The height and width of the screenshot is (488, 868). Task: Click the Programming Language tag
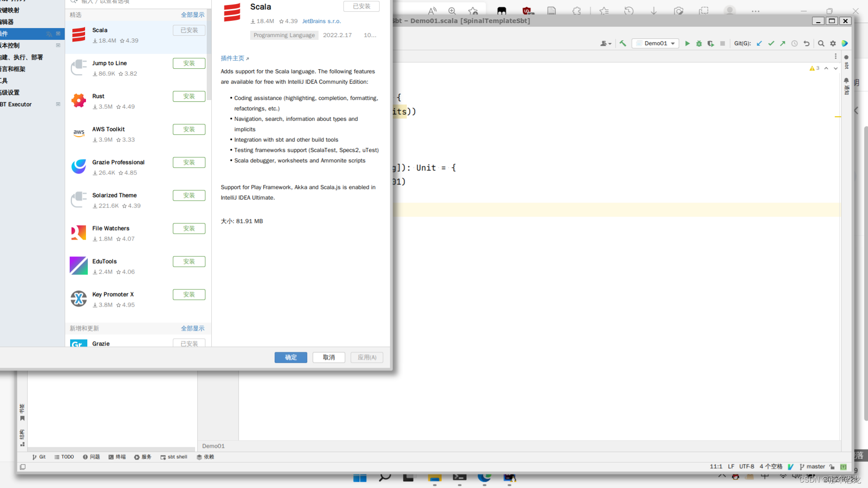pyautogui.click(x=284, y=35)
